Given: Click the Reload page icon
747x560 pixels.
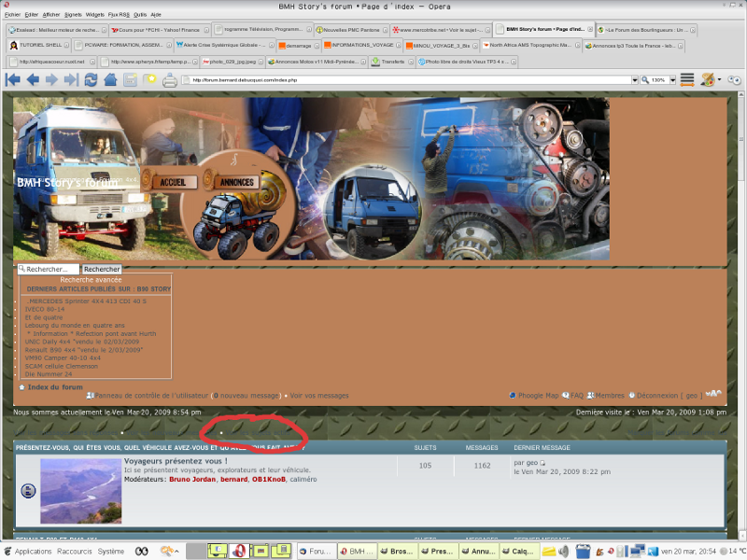Looking at the screenshot, I should click(91, 80).
